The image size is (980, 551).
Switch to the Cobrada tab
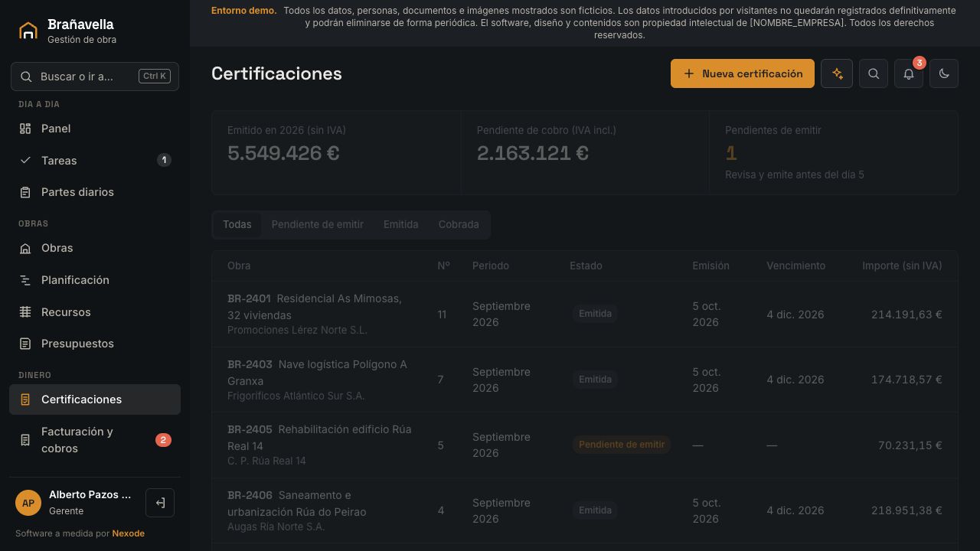point(459,224)
